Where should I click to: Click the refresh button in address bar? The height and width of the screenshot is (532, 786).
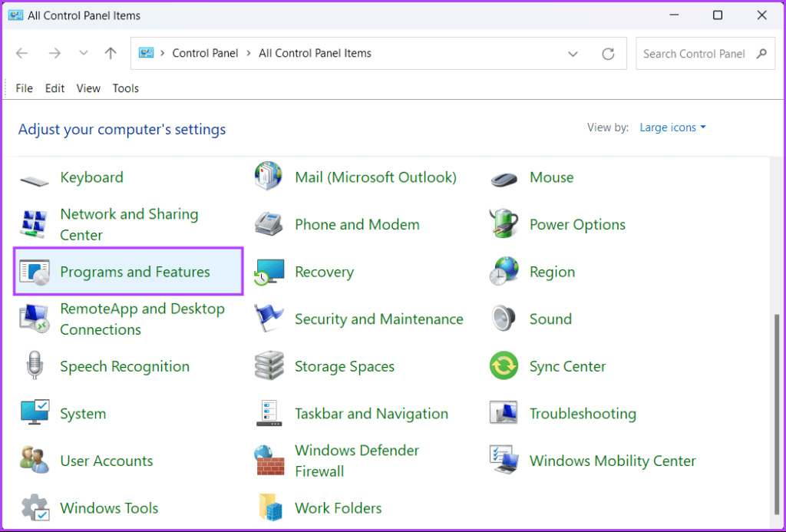pos(608,54)
